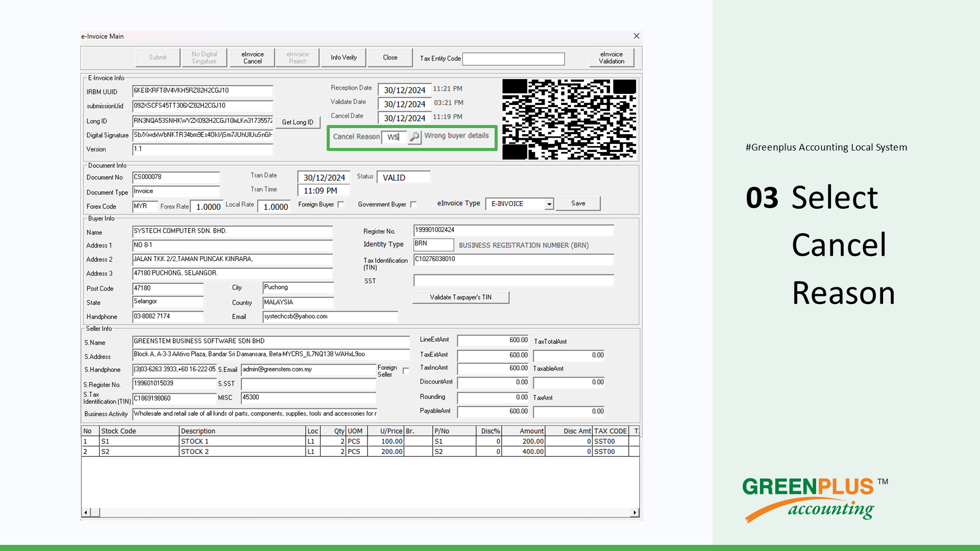Click the buyer Address 2 field
The width and height of the screenshot is (980, 551).
tap(232, 259)
